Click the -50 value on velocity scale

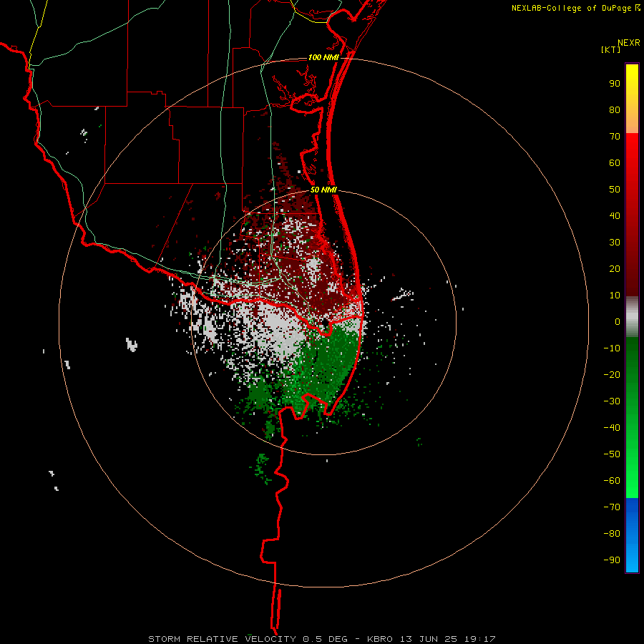[x=612, y=454]
